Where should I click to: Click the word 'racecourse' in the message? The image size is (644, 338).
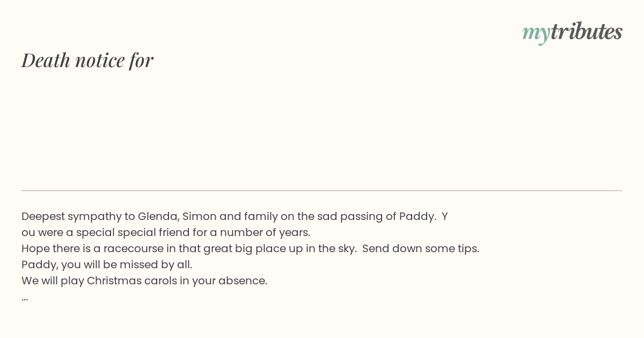(x=132, y=248)
